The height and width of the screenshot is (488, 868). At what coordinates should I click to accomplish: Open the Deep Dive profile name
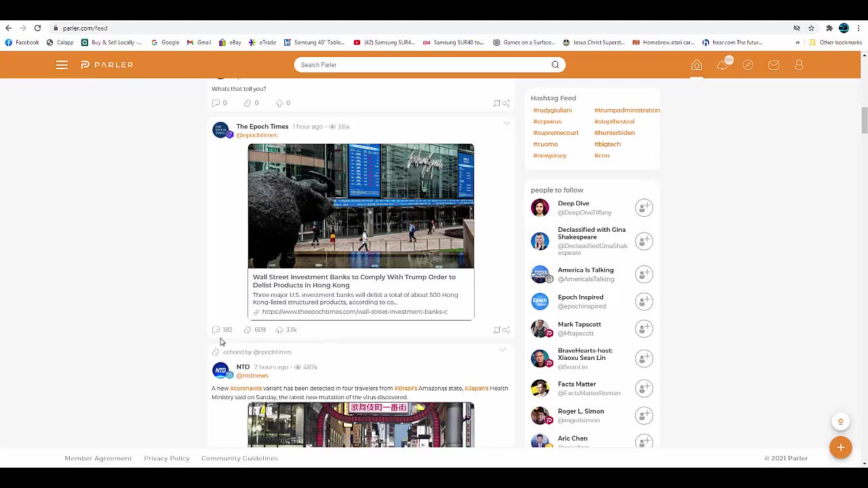pyautogui.click(x=573, y=203)
